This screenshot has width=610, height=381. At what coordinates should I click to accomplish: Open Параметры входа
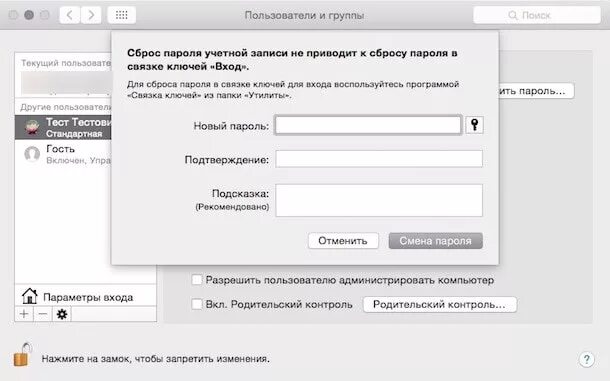(86, 297)
